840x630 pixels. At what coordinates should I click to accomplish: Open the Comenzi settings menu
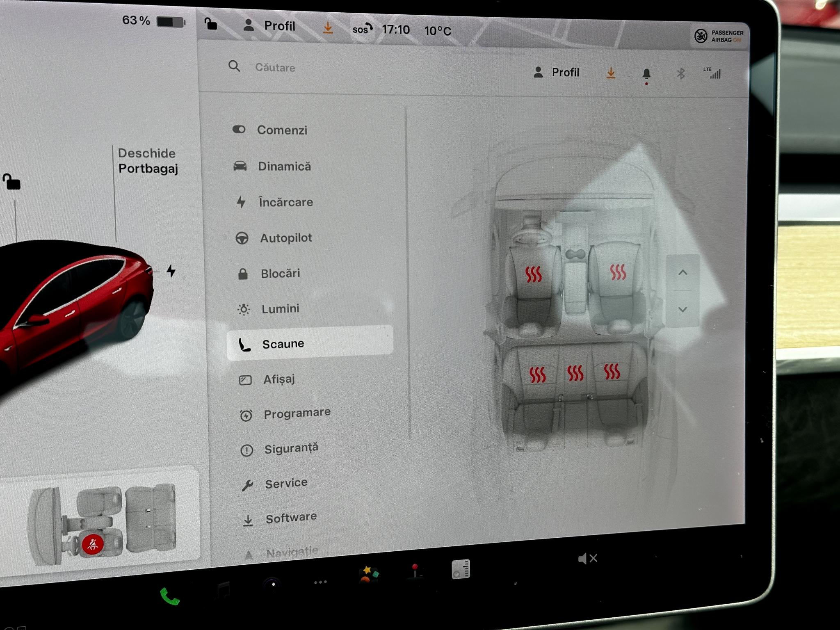(270, 130)
